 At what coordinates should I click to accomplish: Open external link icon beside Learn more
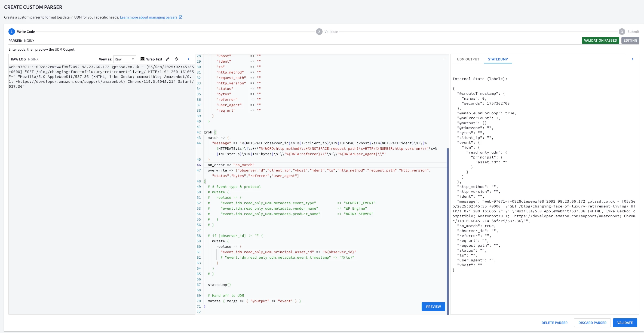point(181,17)
